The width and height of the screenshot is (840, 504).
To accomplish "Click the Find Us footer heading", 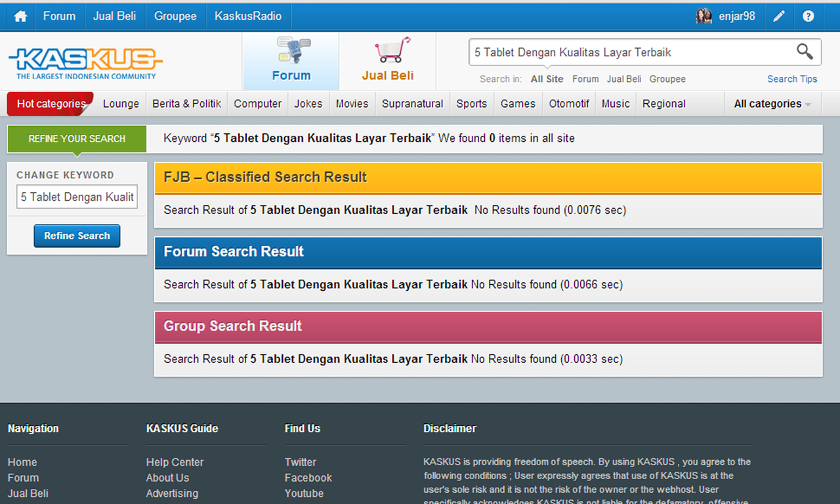I will point(303,429).
